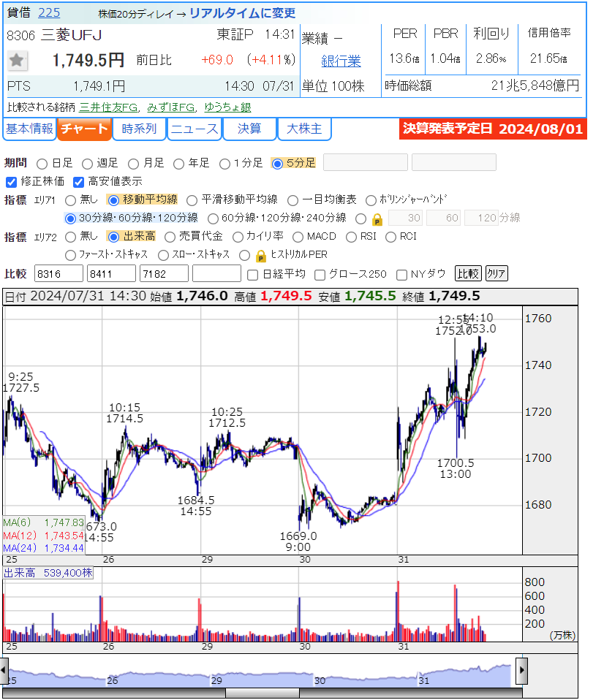
Task: Click the クリア button
Action: [497, 273]
